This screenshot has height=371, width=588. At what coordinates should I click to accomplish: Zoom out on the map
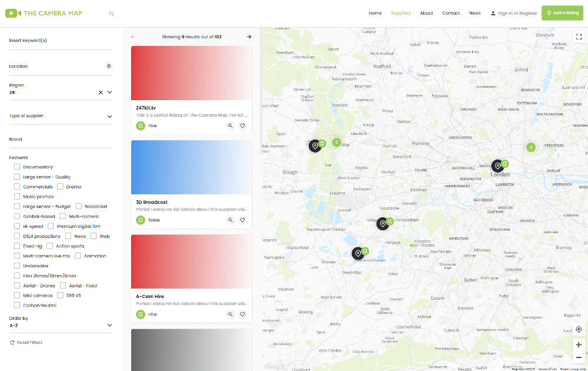(579, 357)
